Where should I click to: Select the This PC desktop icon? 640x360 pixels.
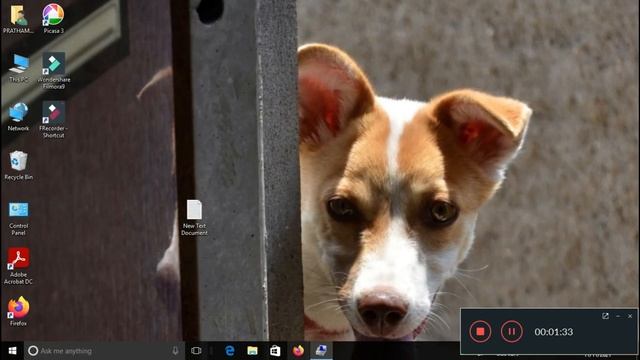pos(18,68)
